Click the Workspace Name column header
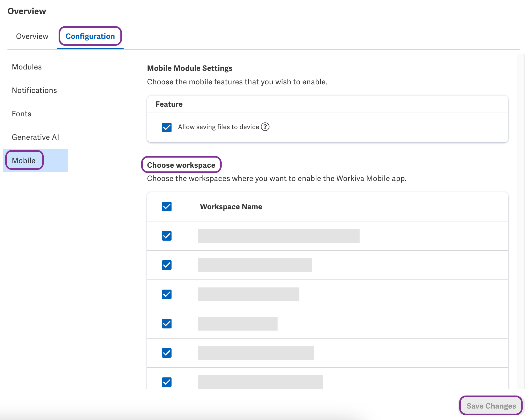The image size is (529, 420). point(231,207)
